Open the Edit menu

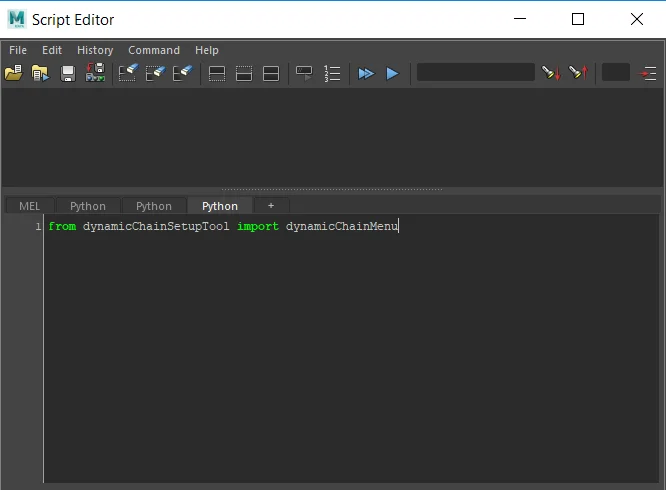pyautogui.click(x=52, y=50)
